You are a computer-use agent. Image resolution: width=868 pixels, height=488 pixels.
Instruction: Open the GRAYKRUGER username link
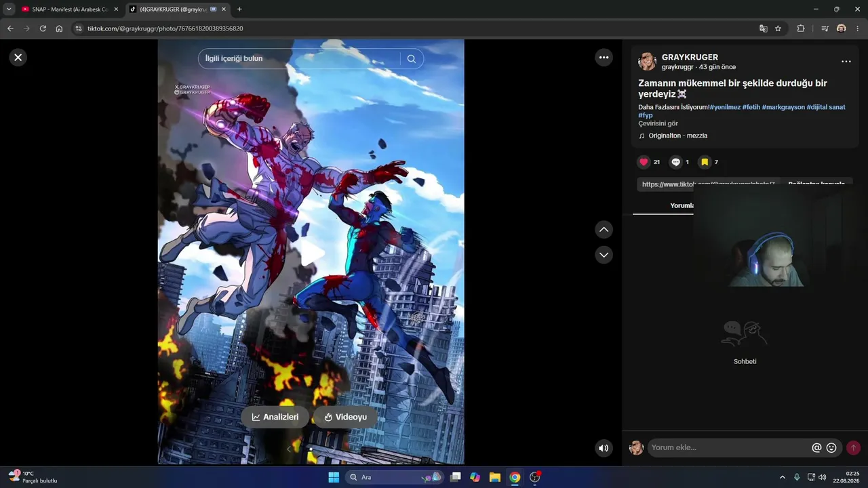coord(690,58)
